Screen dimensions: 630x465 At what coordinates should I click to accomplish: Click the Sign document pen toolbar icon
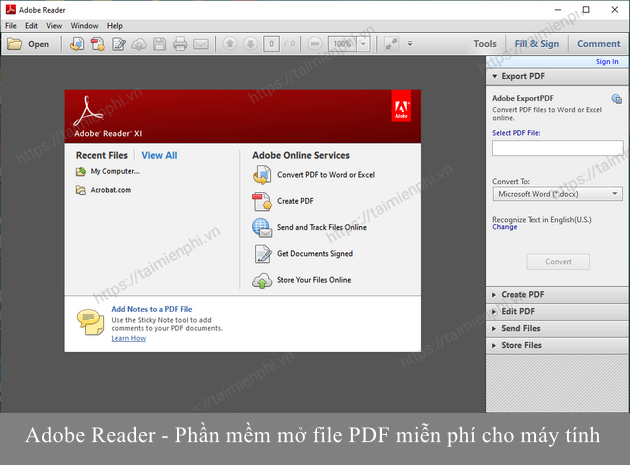[x=119, y=44]
